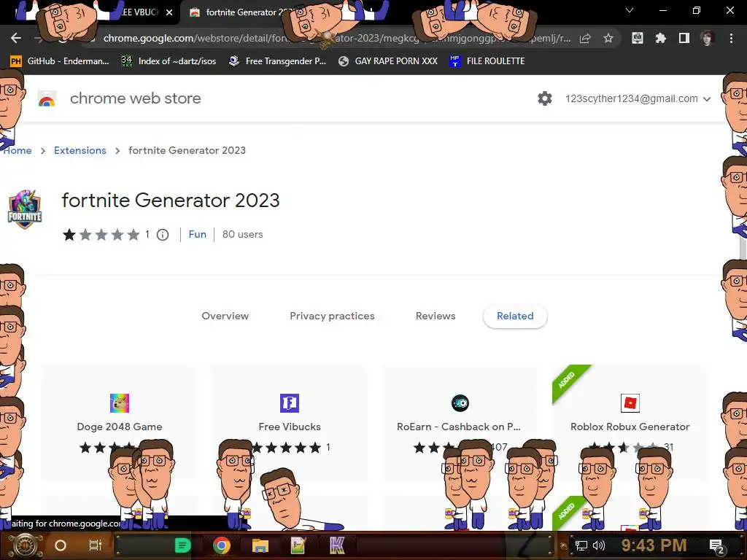Open the notification center icon
This screenshot has height=560, width=747.
[717, 546]
